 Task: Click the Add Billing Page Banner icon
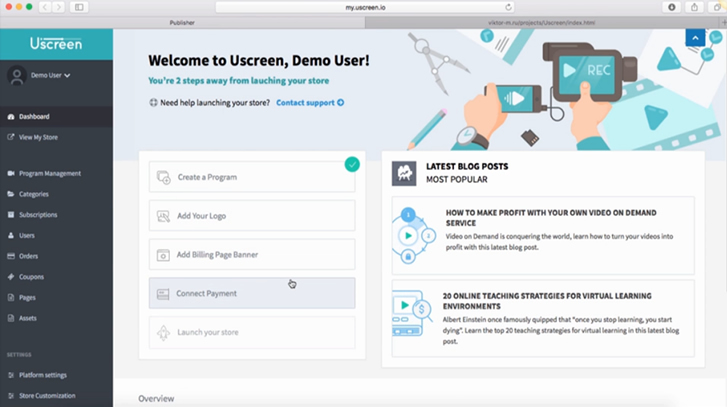(x=163, y=255)
